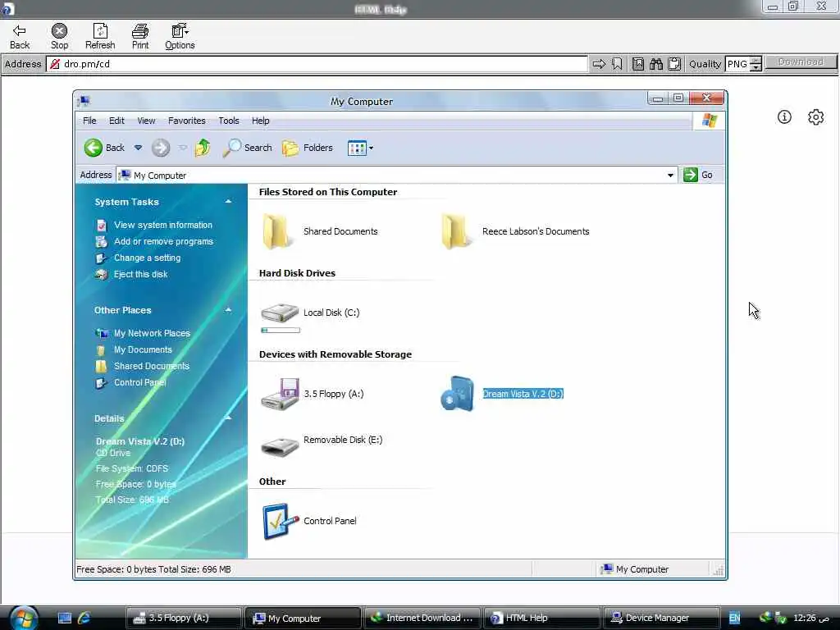Expand the My Computer address dropdown
The image size is (840, 630).
point(670,176)
